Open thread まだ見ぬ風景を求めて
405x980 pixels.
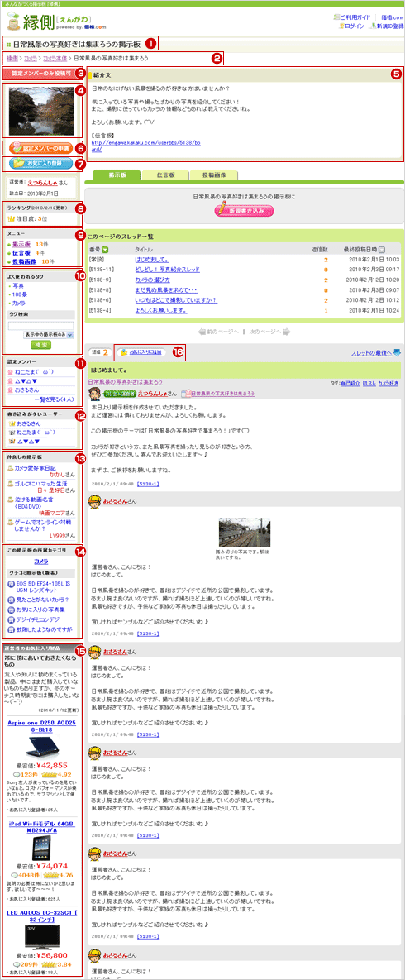pos(165,290)
